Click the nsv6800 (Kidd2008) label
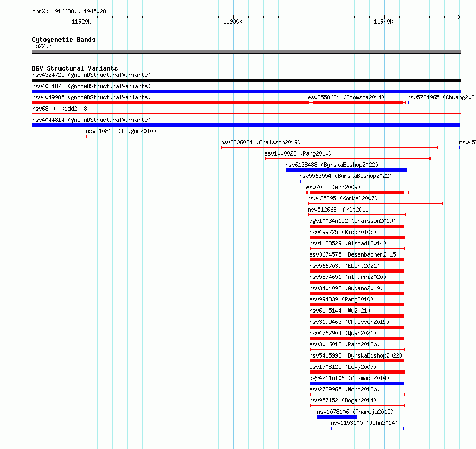The height and width of the screenshot is (449, 476). 61,109
